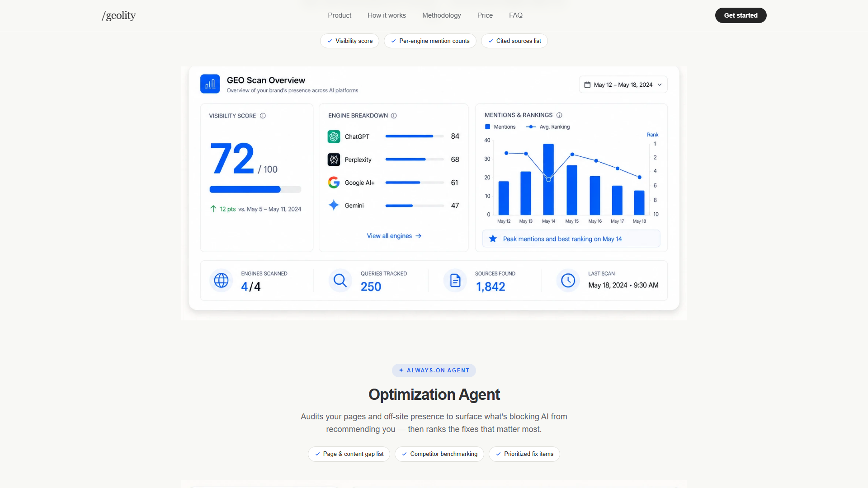Image resolution: width=868 pixels, height=488 pixels.
Task: Expand the date range chevron
Action: tap(660, 84)
